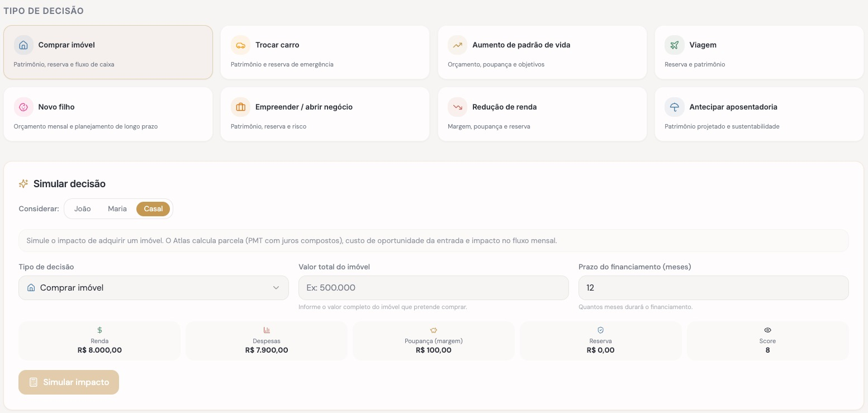
Task: Click the house icon inside Tipo de decisão dropdown
Action: (x=31, y=288)
